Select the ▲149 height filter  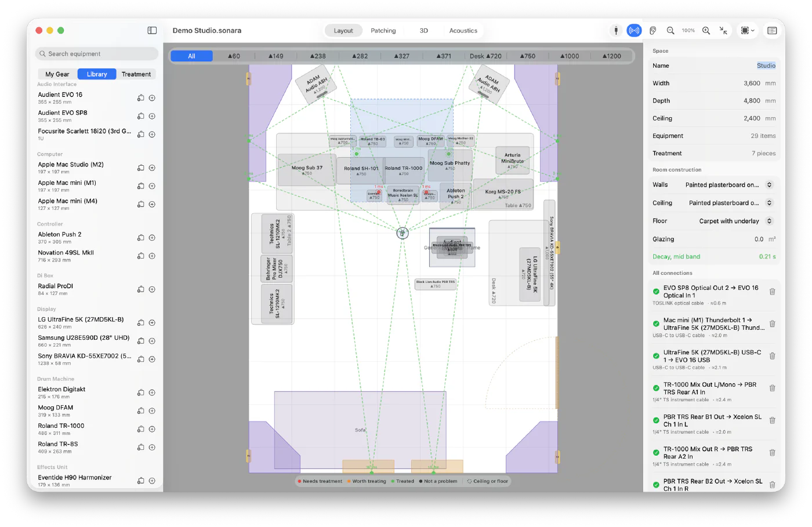[x=275, y=56]
